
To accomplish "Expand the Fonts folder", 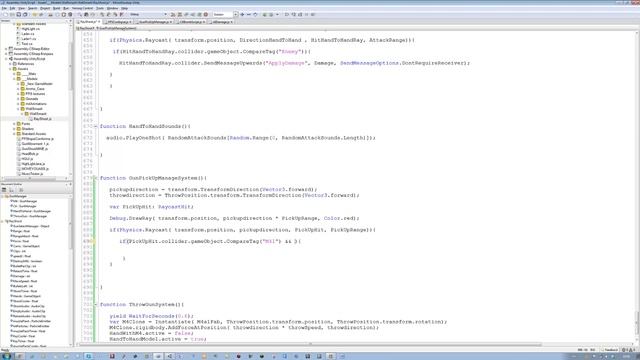I will (x=14, y=124).
